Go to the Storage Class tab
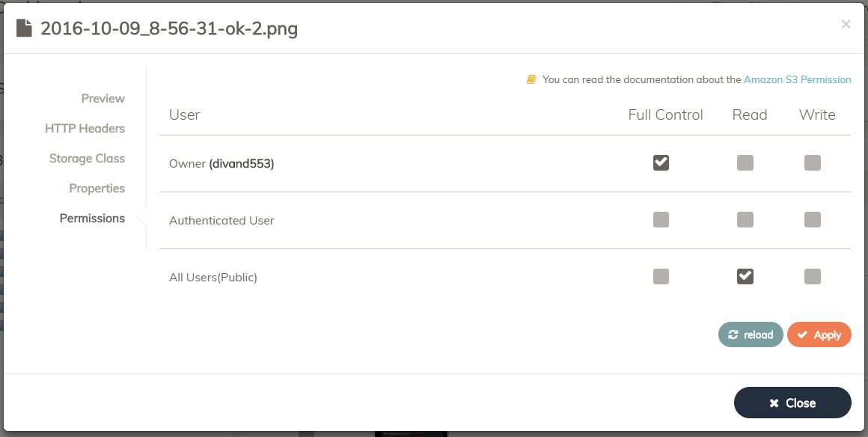This screenshot has width=868, height=437. (87, 159)
